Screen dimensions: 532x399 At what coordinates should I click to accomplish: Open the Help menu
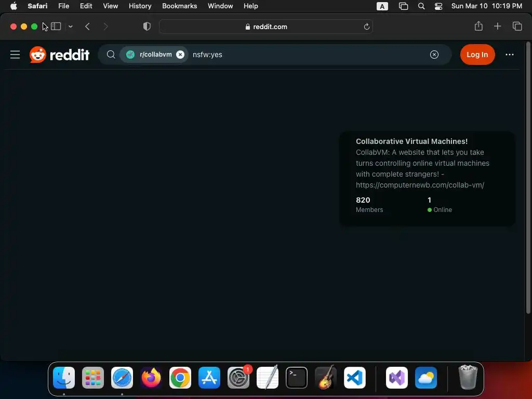click(x=251, y=6)
